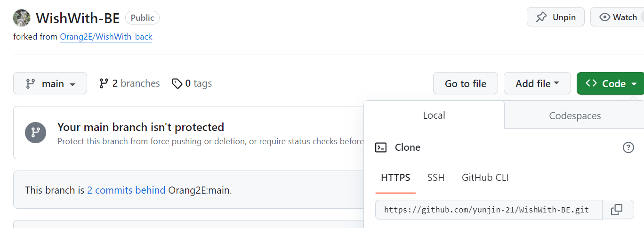The height and width of the screenshot is (228, 644).
Task: Click the eye icon on Watch button
Action: click(605, 17)
